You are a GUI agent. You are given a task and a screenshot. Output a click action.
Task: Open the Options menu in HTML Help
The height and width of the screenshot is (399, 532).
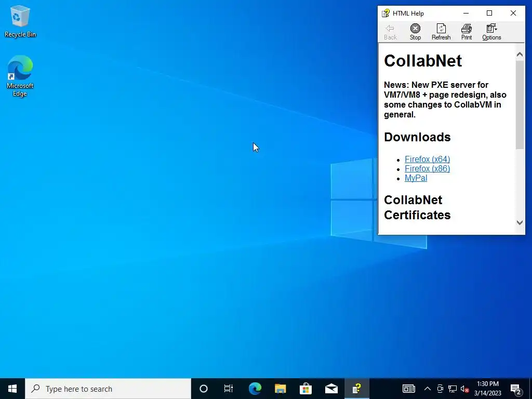491,32
